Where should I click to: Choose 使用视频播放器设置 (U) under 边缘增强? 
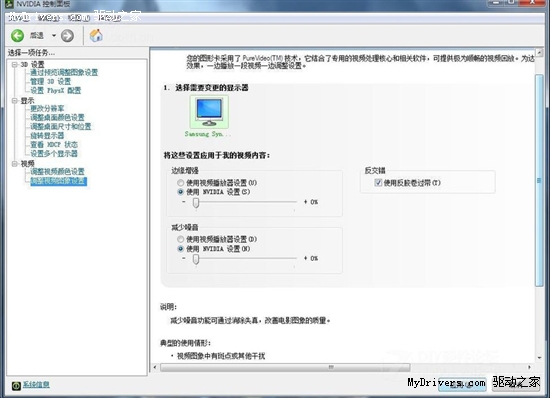point(180,183)
